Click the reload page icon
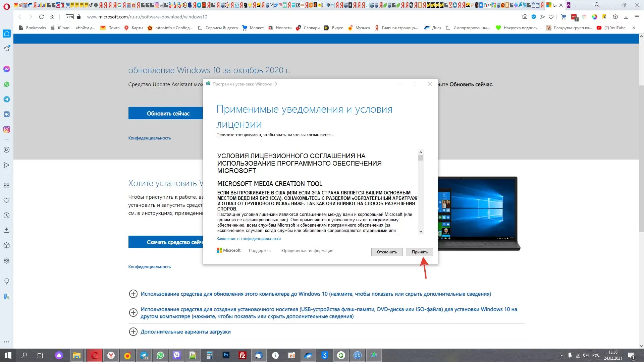 (x=41, y=17)
